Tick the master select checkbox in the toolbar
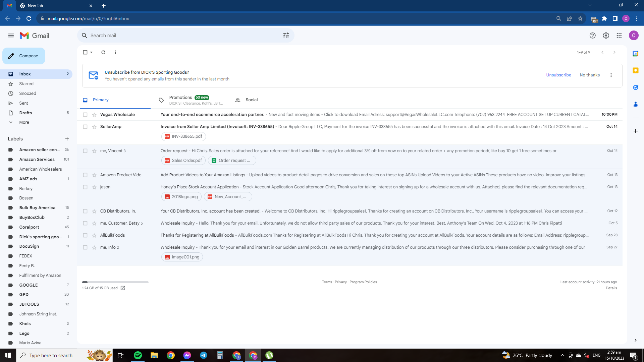The height and width of the screenshot is (362, 644). pos(85,52)
